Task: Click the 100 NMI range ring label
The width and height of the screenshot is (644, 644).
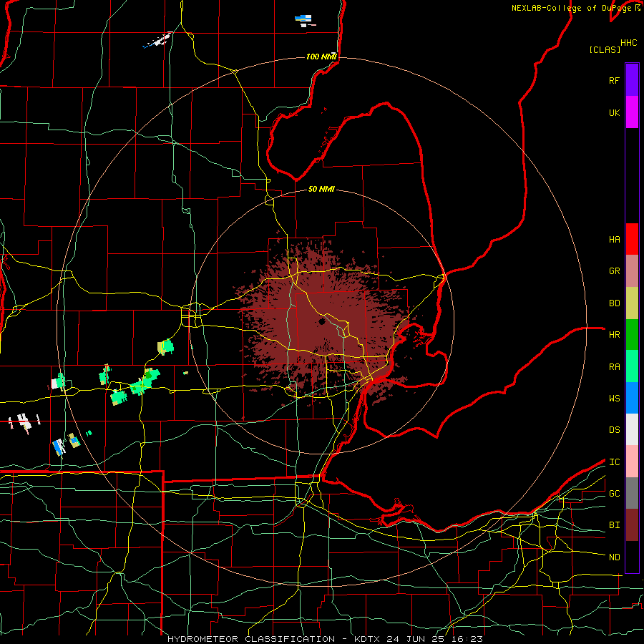Action: [x=321, y=57]
